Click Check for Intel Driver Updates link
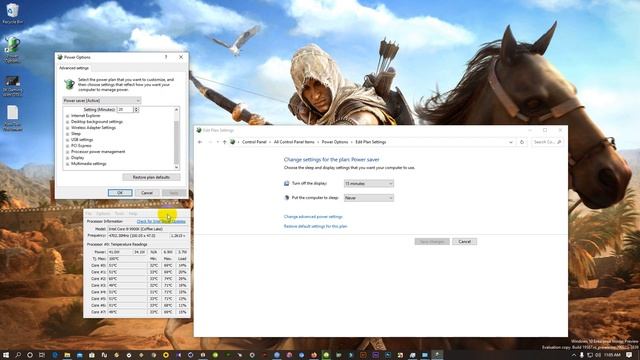Image resolution: width=640 pixels, height=360 pixels. point(161,221)
